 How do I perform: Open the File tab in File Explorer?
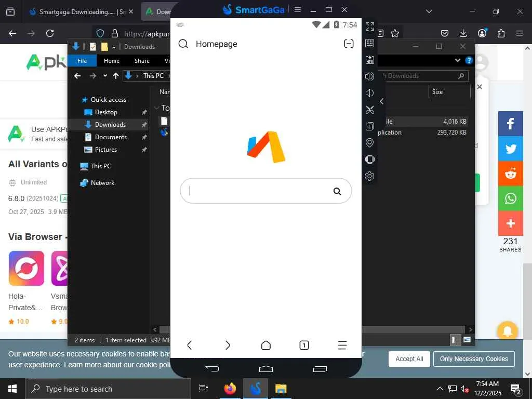82,61
